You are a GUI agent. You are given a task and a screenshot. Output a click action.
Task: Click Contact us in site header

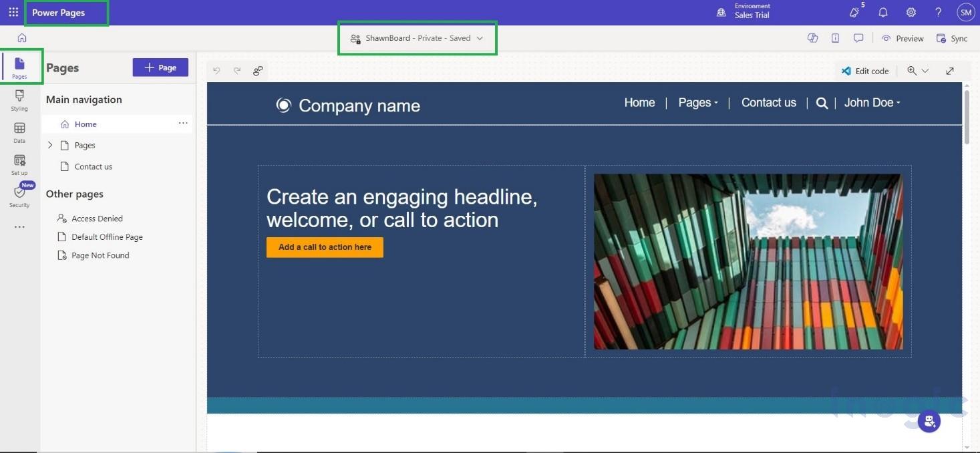pos(769,102)
